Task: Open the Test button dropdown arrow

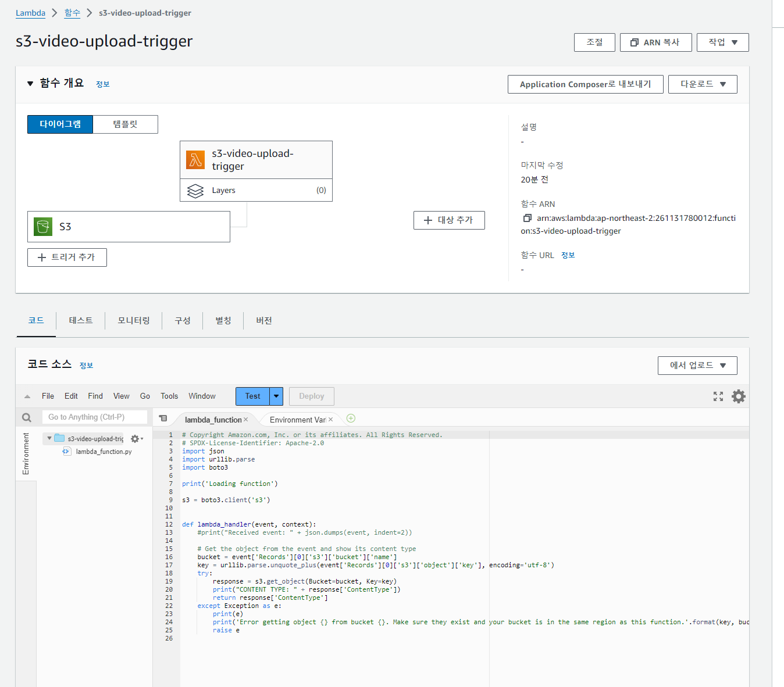Action: (x=276, y=396)
